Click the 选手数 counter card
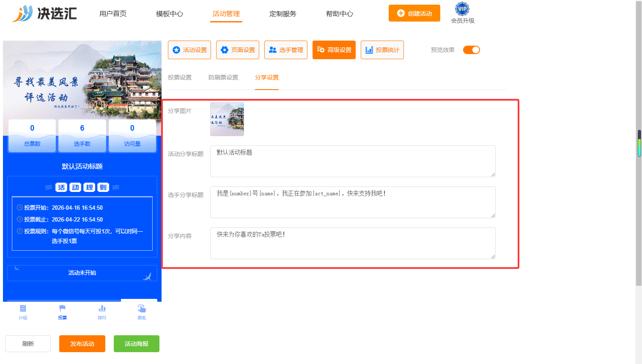The image size is (642, 364). [x=82, y=136]
